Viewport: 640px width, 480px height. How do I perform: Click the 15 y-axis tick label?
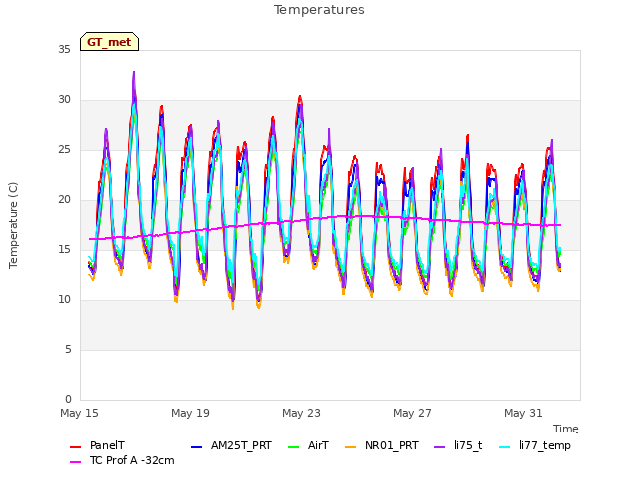click(64, 249)
